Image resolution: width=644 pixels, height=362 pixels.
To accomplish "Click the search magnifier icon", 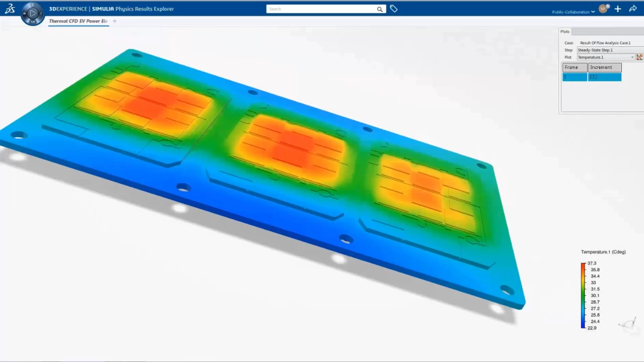I will pos(380,9).
